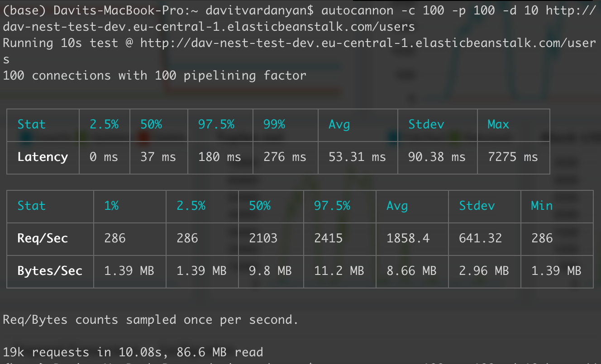Click the average latency value 53.31 ms
The width and height of the screenshot is (601, 364).
coord(357,157)
